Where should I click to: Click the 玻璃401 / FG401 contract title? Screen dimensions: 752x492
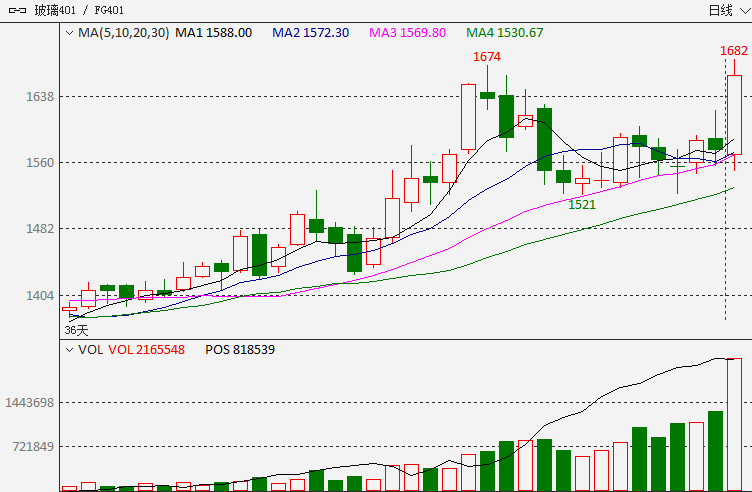[79, 10]
